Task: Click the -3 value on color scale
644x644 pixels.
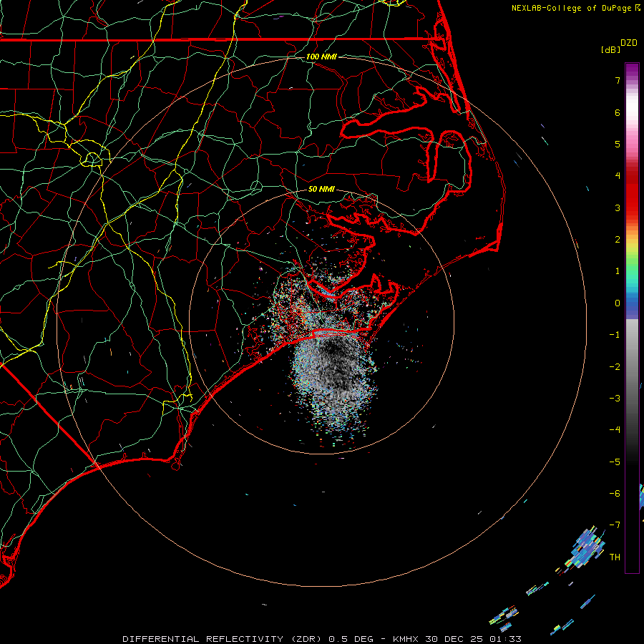Action: (x=615, y=399)
